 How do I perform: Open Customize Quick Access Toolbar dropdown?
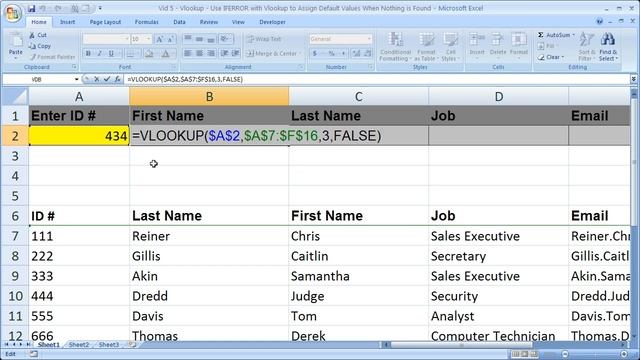click(100, 8)
